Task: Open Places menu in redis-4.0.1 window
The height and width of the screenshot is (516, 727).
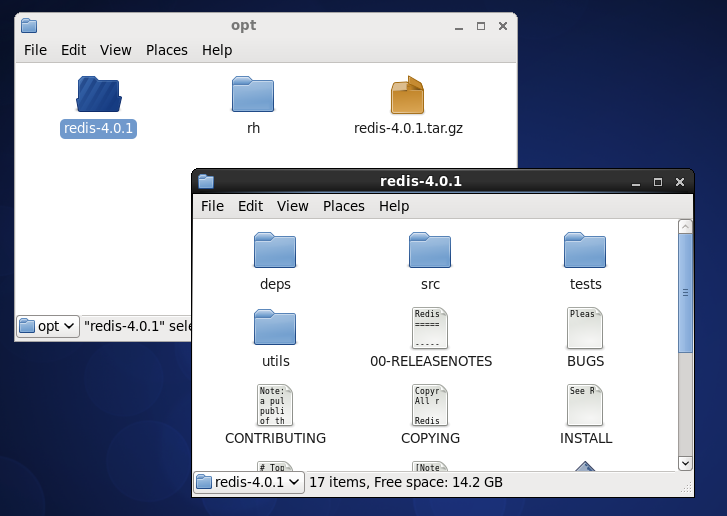Action: pos(344,206)
